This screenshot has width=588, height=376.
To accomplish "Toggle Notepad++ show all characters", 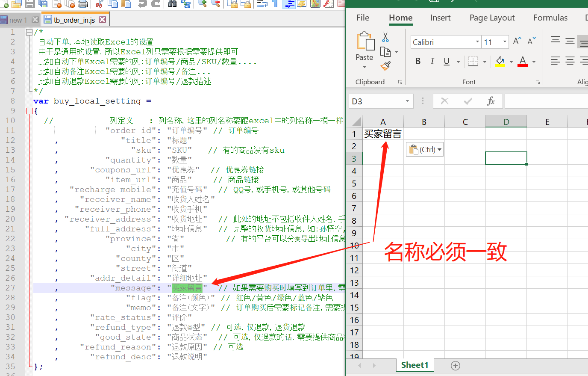I will click(x=275, y=4).
